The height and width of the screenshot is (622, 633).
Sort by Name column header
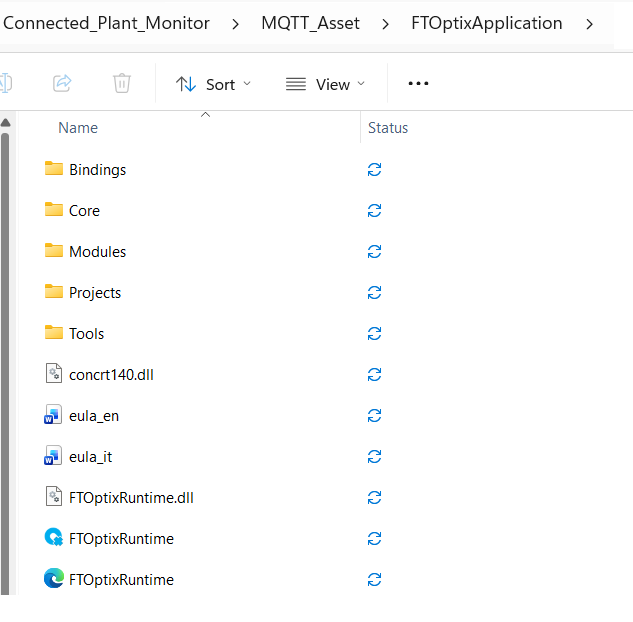coord(78,128)
